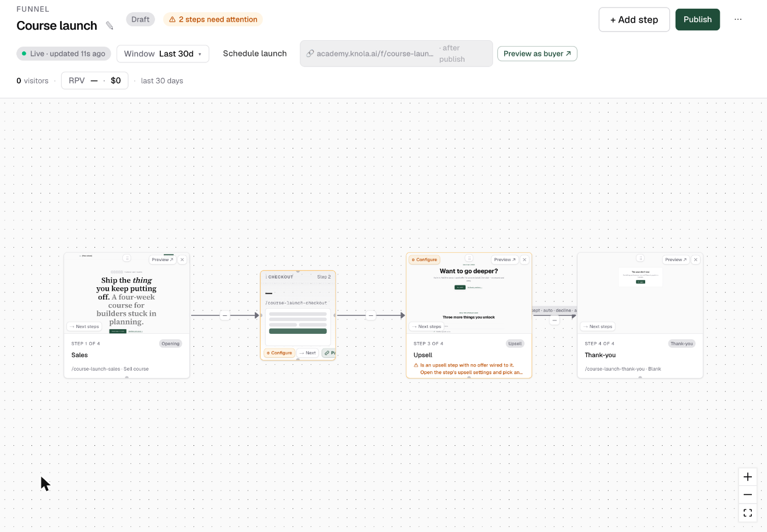Image resolution: width=767 pixels, height=532 pixels.
Task: Click the Add step button
Action: (x=634, y=20)
